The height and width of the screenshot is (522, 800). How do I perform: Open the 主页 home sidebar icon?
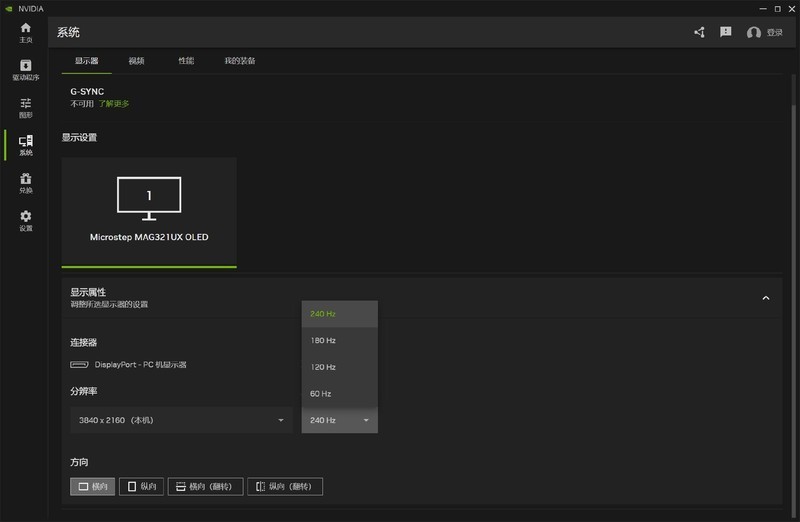pos(26,32)
